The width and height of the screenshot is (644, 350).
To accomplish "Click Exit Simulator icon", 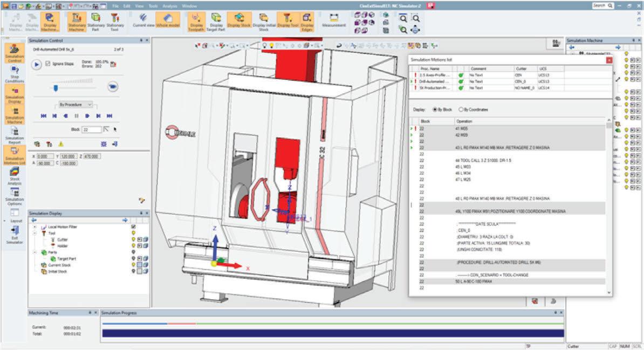I will coord(15,235).
